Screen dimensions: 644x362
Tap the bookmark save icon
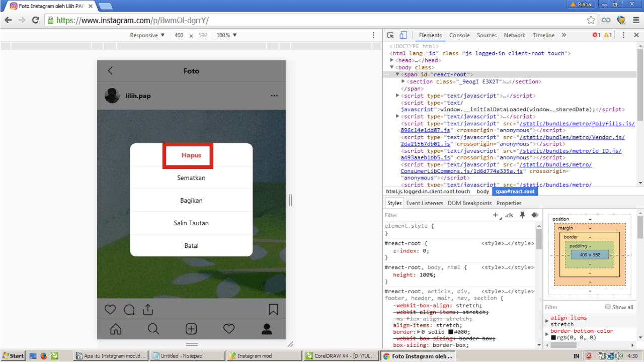coord(273,309)
